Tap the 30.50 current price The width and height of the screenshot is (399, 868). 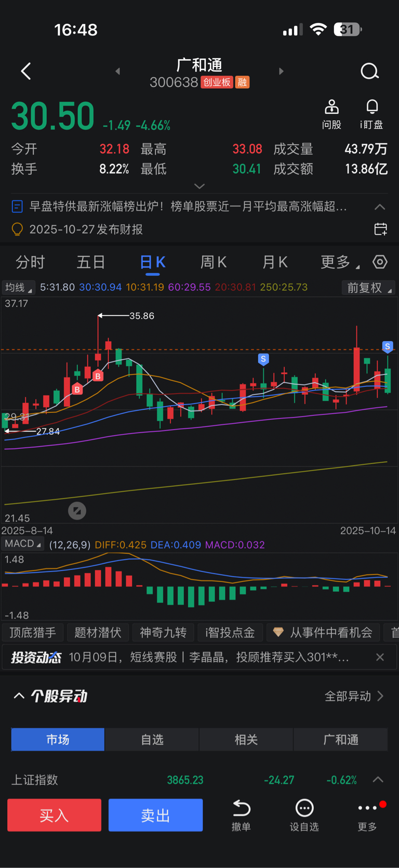pos(53,116)
